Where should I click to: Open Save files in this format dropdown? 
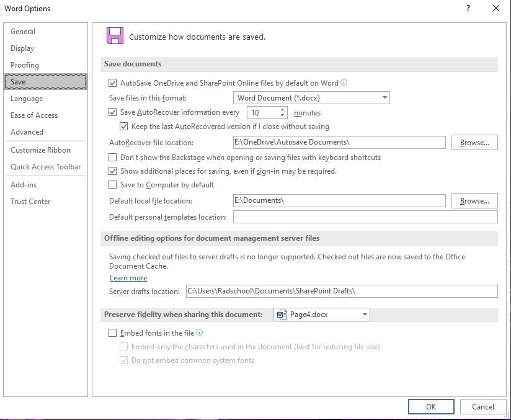tap(311, 98)
